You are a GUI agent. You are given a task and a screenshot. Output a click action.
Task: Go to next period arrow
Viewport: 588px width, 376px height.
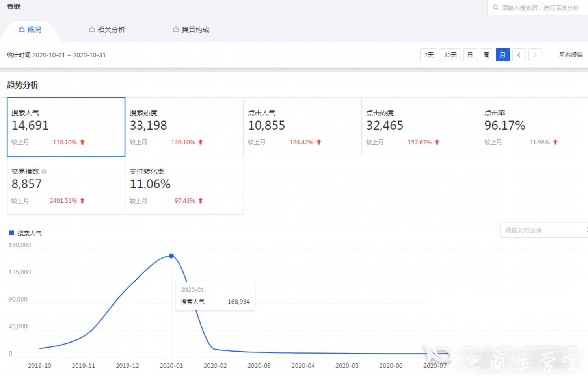tap(535, 55)
